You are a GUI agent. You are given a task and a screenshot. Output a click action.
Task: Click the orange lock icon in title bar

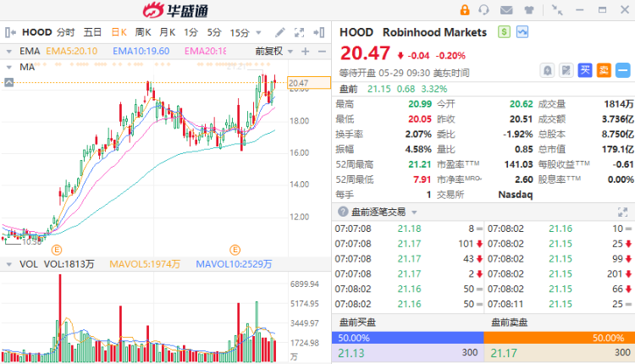tap(465, 9)
